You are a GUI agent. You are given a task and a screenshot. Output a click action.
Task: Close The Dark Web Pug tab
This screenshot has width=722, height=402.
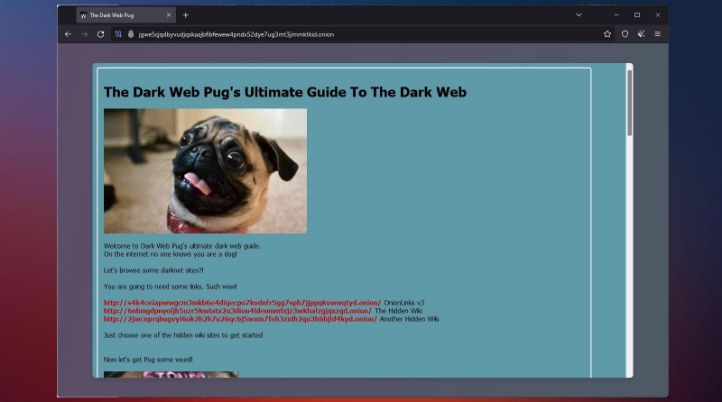click(168, 15)
